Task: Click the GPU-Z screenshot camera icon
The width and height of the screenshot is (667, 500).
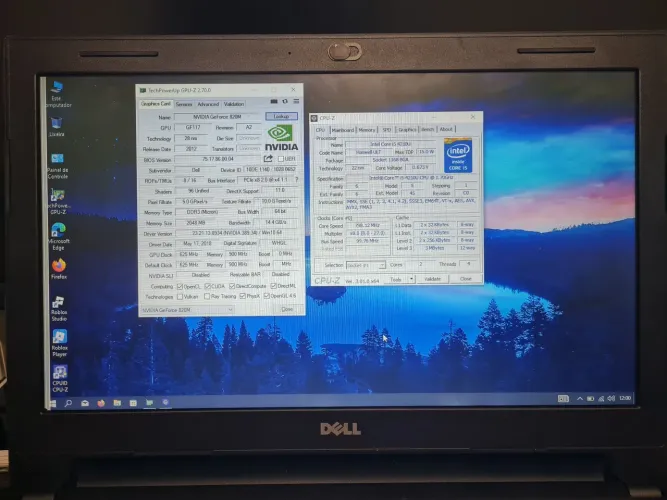Action: click(274, 101)
